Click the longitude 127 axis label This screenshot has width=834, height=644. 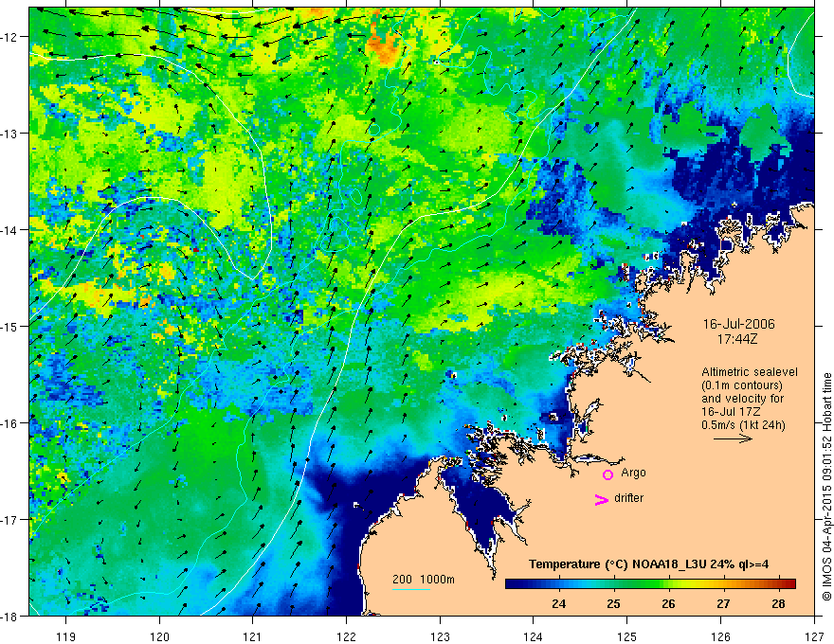(x=814, y=636)
